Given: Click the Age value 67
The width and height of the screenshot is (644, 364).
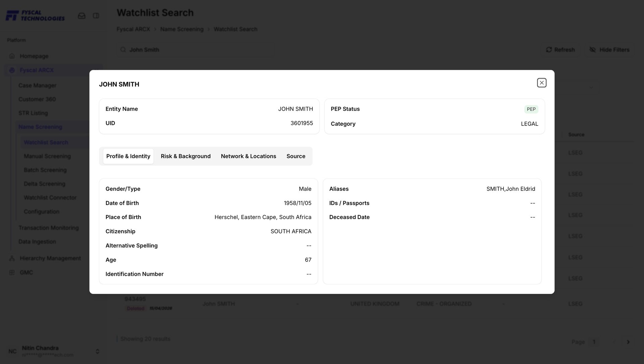Looking at the screenshot, I should [308, 260].
